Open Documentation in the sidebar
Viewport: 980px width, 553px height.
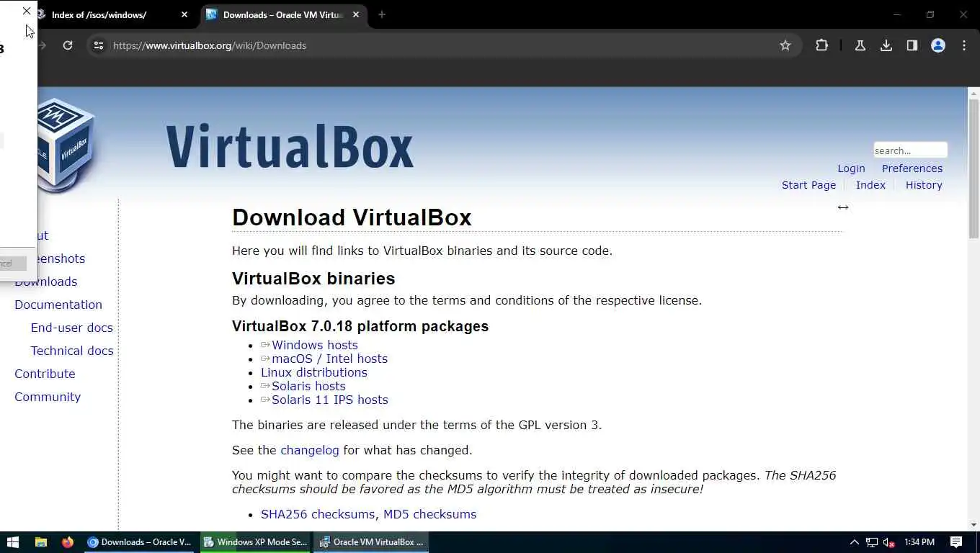point(58,305)
